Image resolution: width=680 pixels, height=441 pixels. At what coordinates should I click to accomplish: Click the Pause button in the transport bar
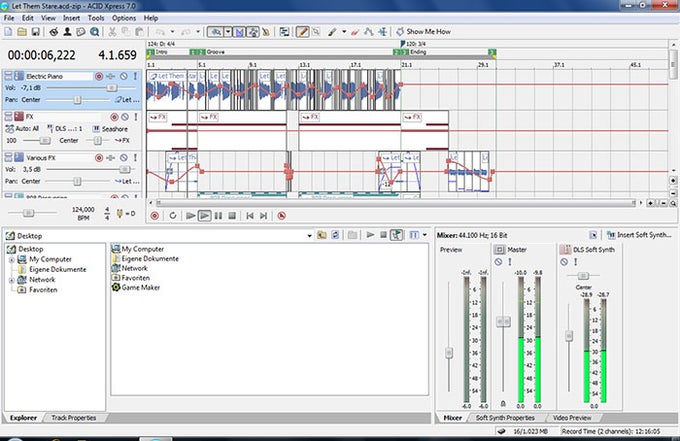219,215
